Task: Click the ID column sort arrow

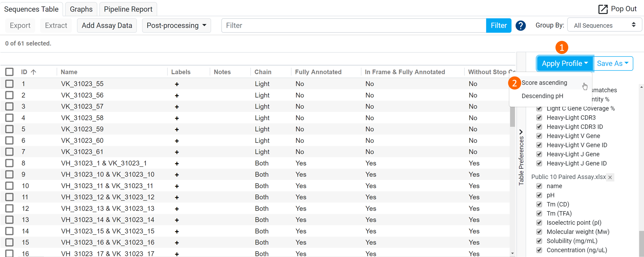Action: click(x=34, y=72)
